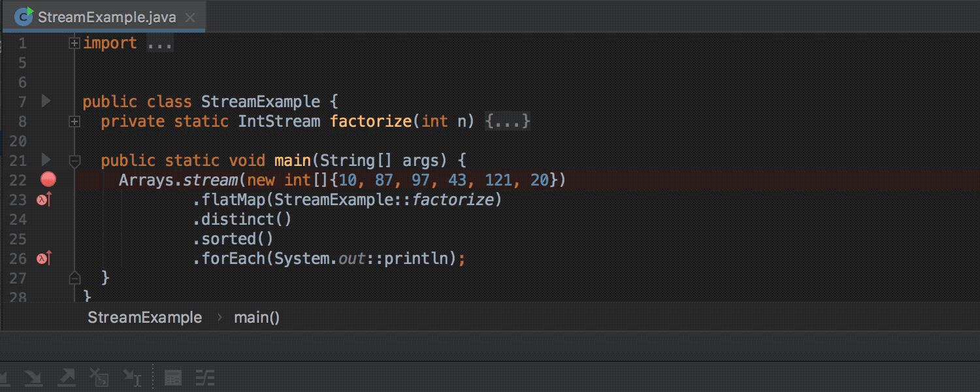Image resolution: width=980 pixels, height=392 pixels.
Task: Click 'String[] args' parameter on line 21
Action: click(385, 161)
